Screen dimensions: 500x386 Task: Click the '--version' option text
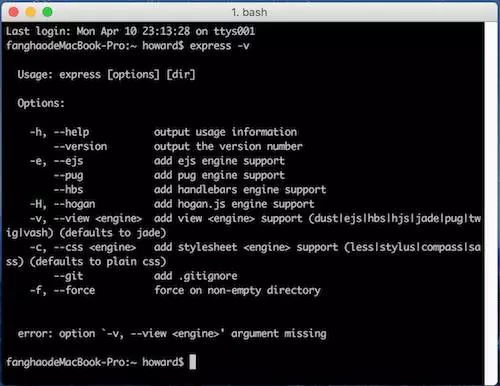tap(80, 146)
